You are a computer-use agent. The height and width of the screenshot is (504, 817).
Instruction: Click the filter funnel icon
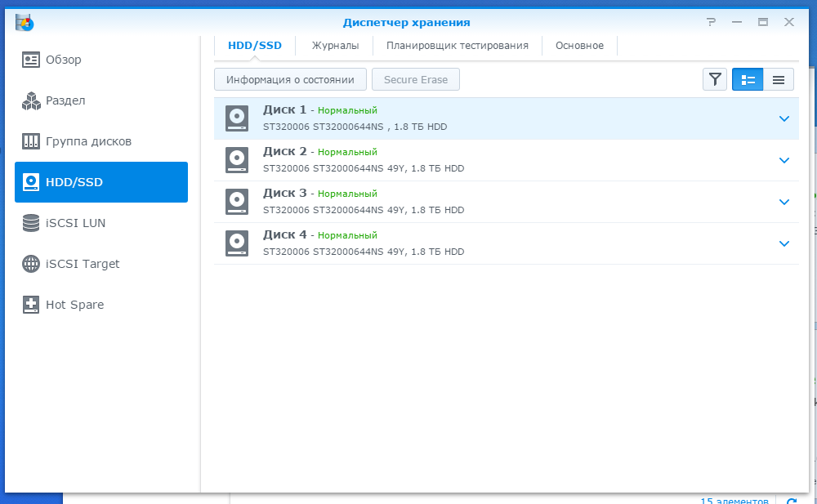click(715, 79)
